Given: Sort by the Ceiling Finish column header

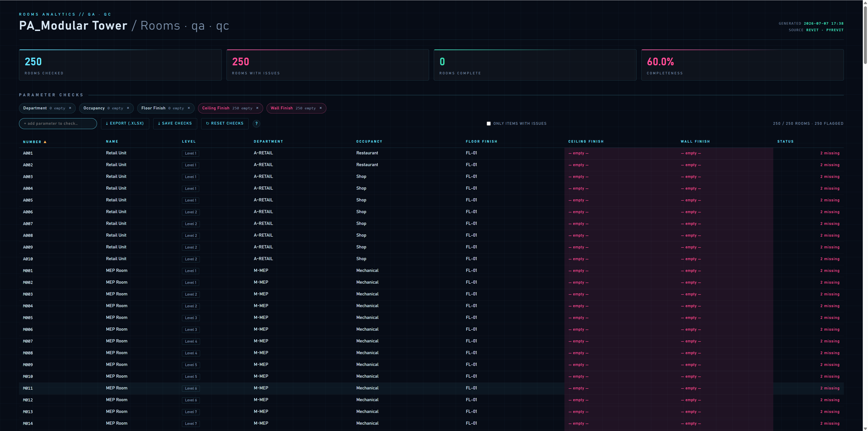Looking at the screenshot, I should click(x=586, y=141).
